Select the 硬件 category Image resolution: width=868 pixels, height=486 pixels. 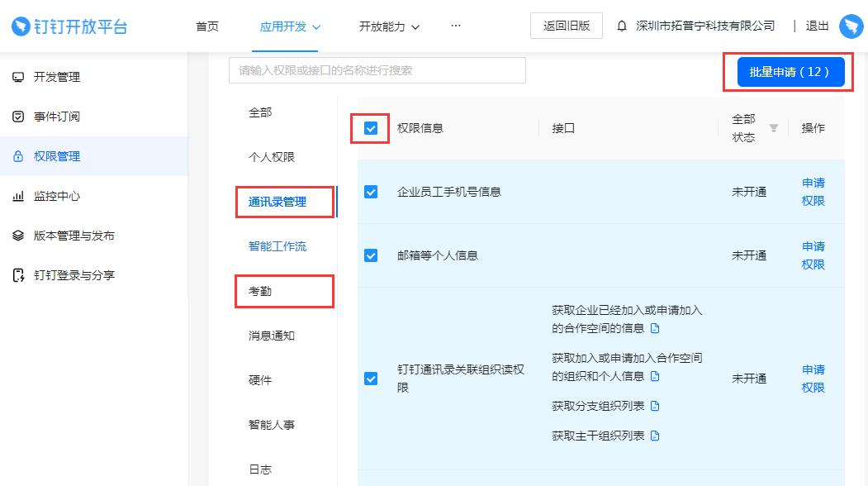pyautogui.click(x=260, y=380)
